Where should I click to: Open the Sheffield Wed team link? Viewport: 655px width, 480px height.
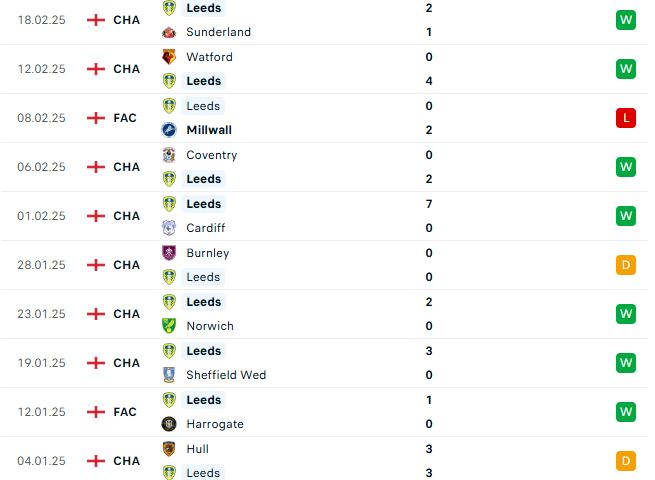(x=226, y=375)
